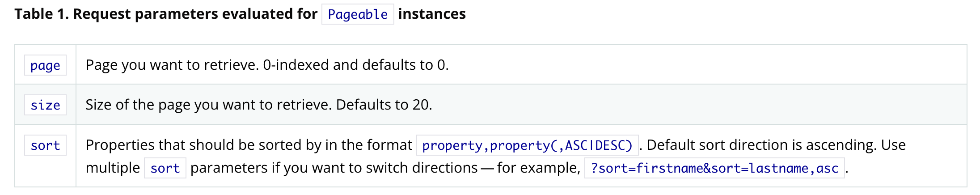Image resolution: width=980 pixels, height=195 pixels.
Task: Click the word 'instances' in the caption
Action: [x=432, y=14]
